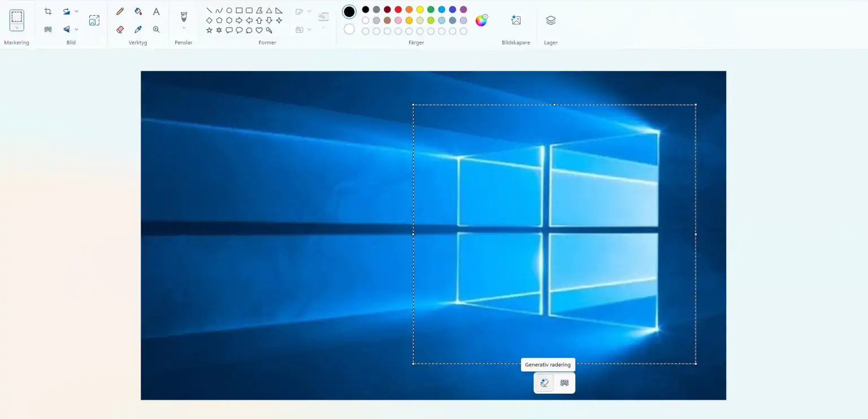
Task: Choose the oval shape
Action: (x=229, y=10)
